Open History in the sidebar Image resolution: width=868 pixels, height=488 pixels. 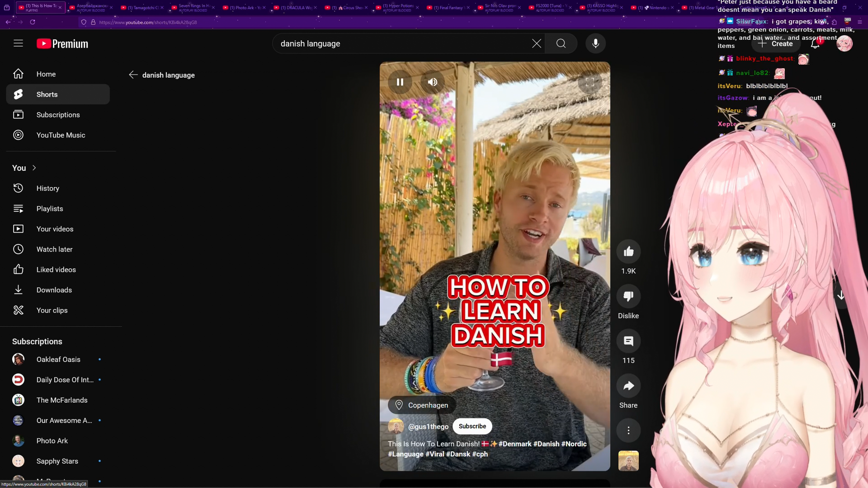[47, 188]
